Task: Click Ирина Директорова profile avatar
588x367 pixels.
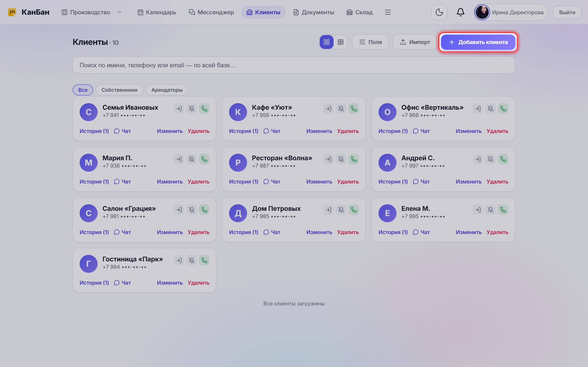Action: coord(482,12)
